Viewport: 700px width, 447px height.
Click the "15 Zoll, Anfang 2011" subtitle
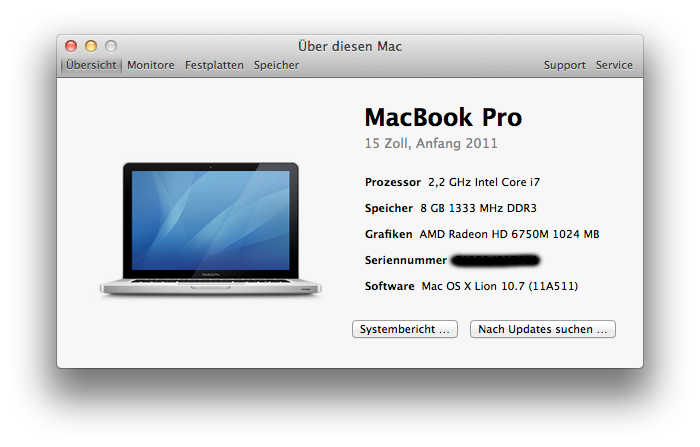(431, 143)
